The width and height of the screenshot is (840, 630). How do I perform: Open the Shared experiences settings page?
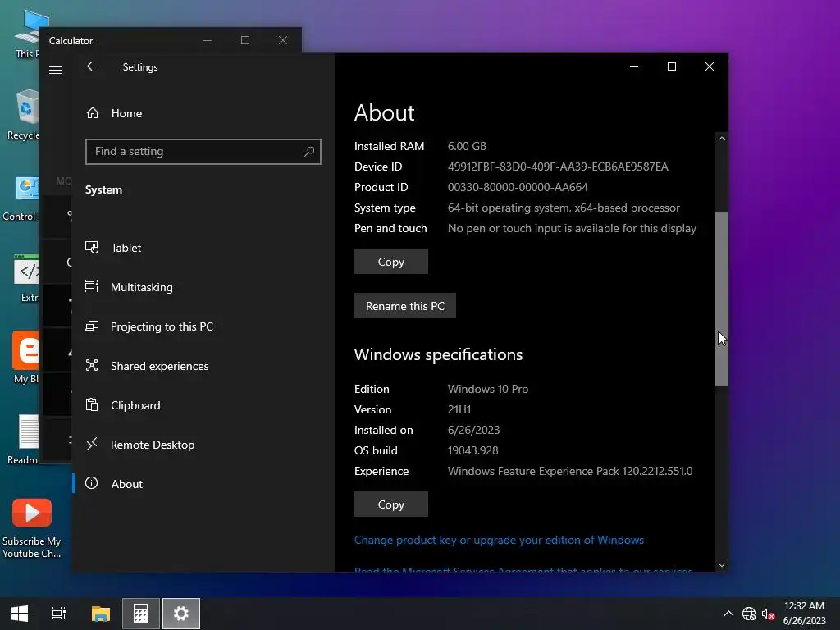(x=203, y=366)
